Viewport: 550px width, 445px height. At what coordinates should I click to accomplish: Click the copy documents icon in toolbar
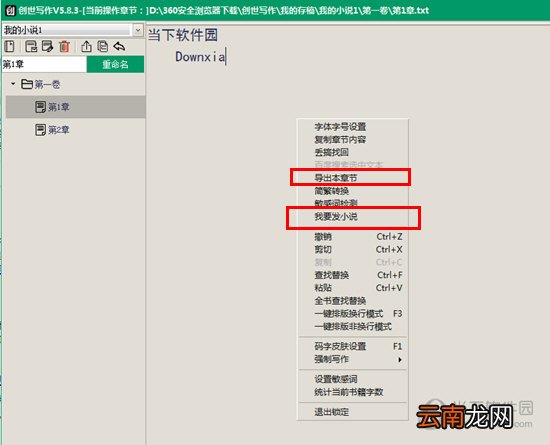tap(102, 46)
